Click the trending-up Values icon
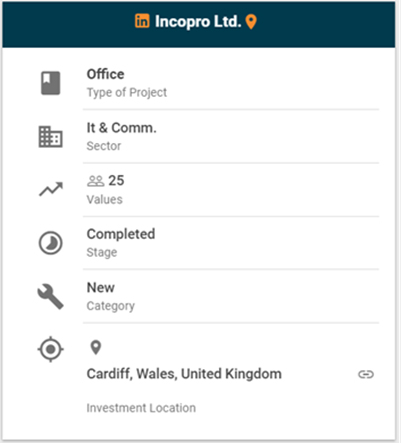 pos(51,189)
